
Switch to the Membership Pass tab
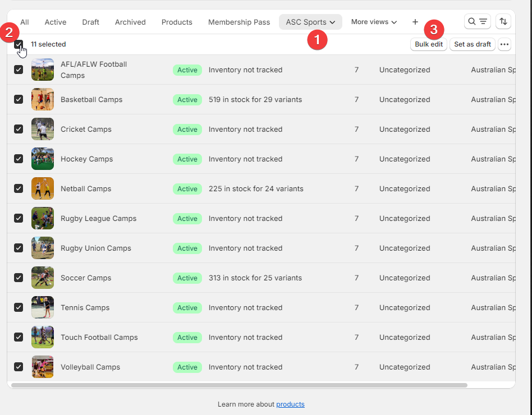239,22
